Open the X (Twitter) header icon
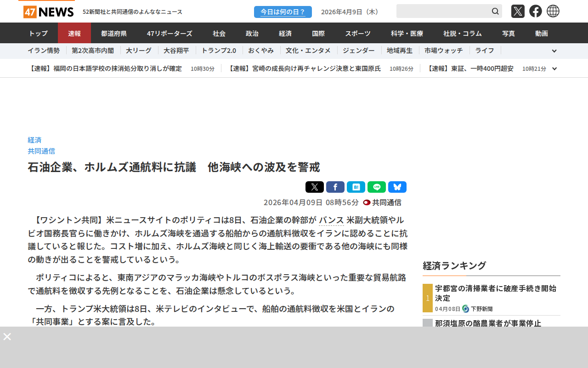The width and height of the screenshot is (588, 368). [518, 11]
